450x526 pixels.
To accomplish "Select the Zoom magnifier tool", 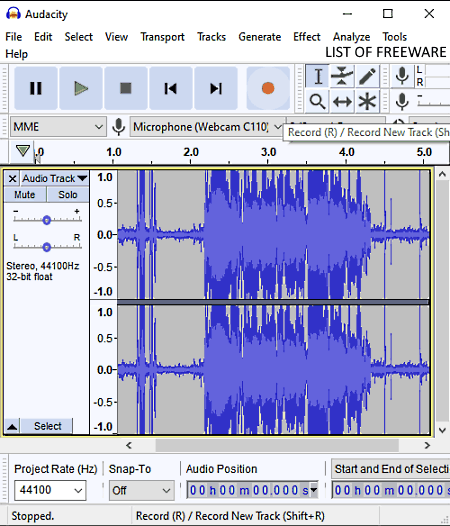I will tap(317, 101).
